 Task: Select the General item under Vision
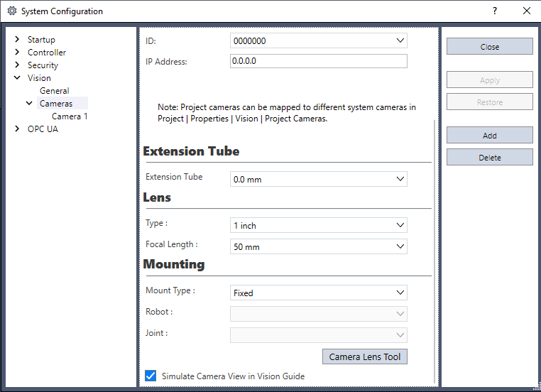(x=55, y=91)
